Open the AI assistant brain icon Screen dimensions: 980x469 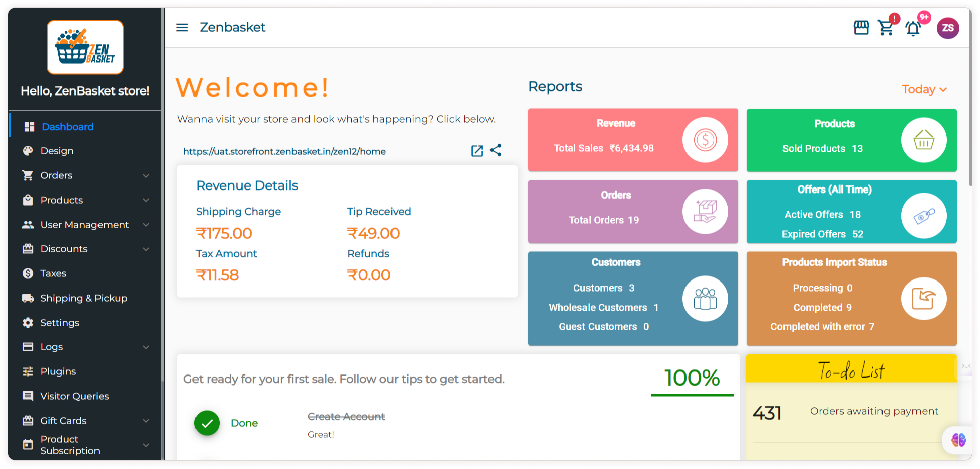[x=958, y=440]
